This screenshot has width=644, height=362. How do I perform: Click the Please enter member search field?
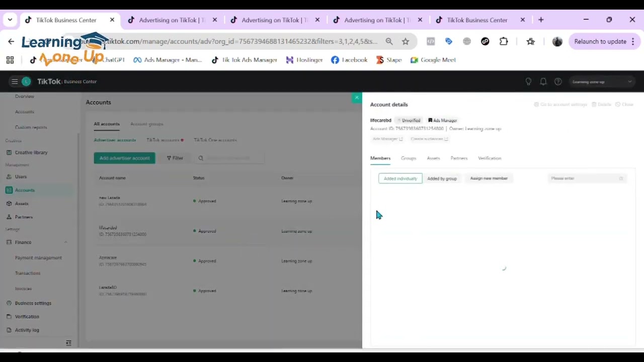587,178
